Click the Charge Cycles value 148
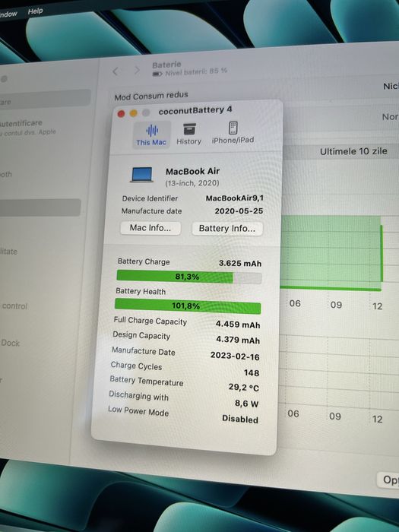This screenshot has height=532, width=399. [x=252, y=373]
